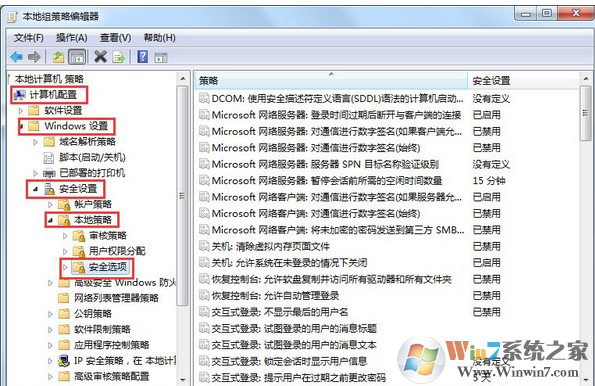Expand the 审核策略 node arrow
595x386 pixels.
[65, 236]
